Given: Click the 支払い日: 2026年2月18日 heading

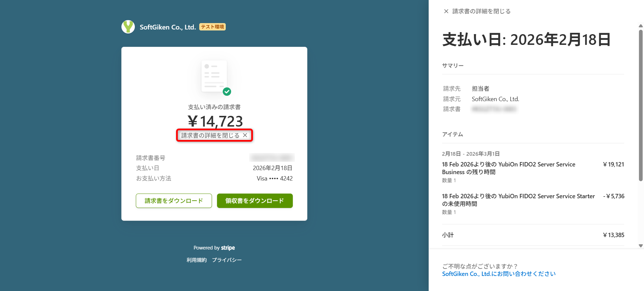Looking at the screenshot, I should pyautogui.click(x=527, y=40).
